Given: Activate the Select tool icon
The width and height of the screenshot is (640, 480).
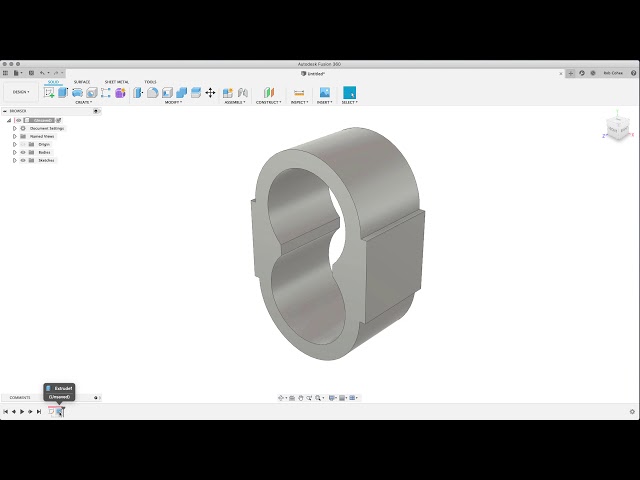Looking at the screenshot, I should [x=349, y=93].
